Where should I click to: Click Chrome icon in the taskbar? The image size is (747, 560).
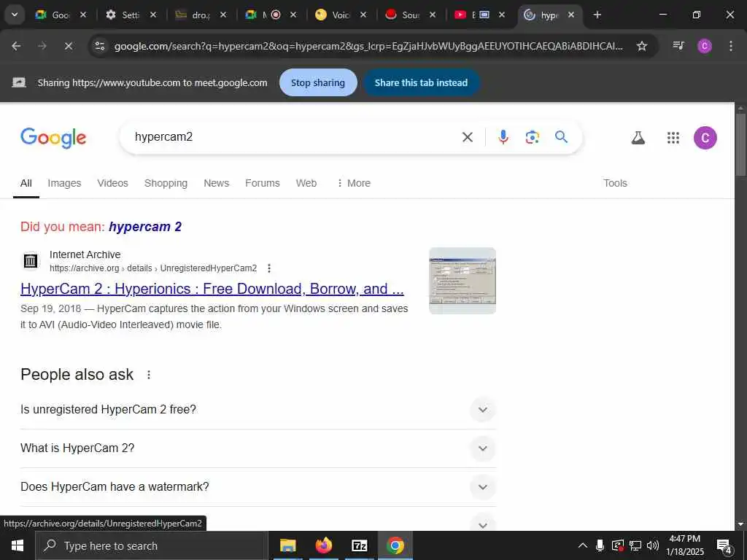395,545
